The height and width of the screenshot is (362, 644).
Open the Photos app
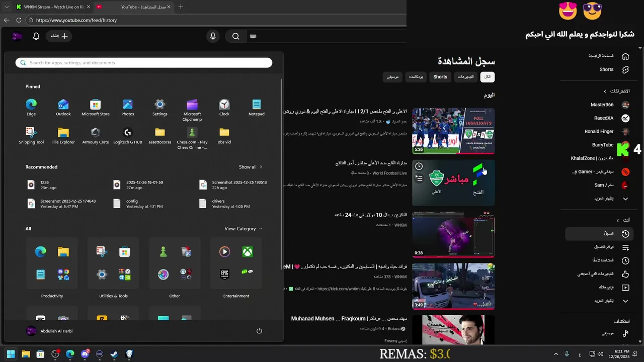pos(128,107)
